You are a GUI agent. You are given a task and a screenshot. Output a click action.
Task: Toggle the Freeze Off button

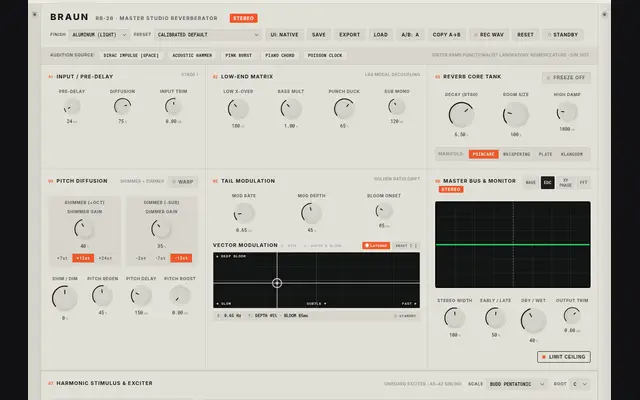(566, 78)
